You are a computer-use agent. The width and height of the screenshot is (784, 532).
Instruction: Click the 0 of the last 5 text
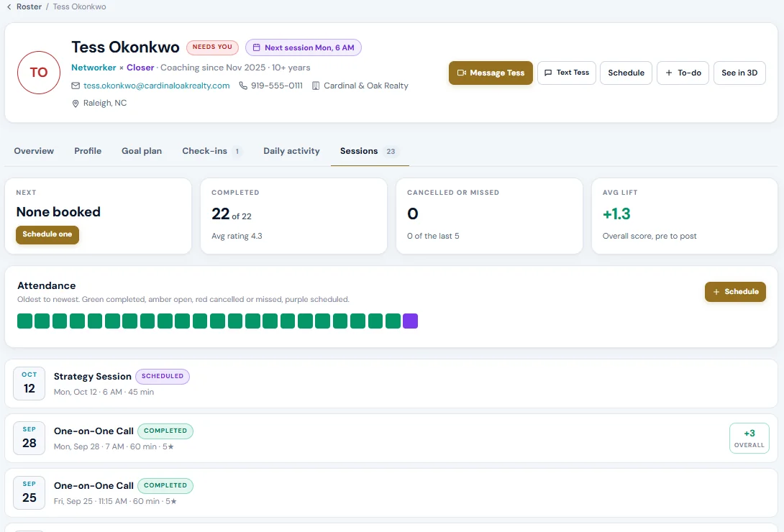click(x=433, y=237)
